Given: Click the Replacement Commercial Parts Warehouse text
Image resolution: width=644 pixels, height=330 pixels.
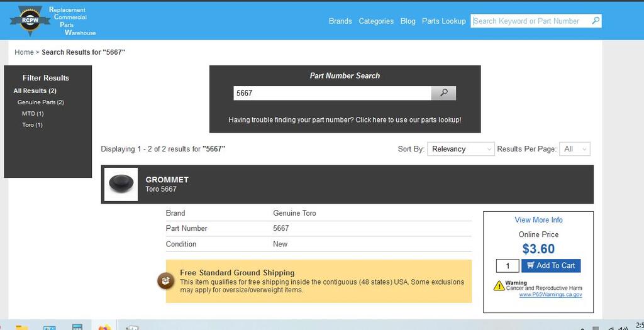Looking at the screenshot, I should [72, 21].
